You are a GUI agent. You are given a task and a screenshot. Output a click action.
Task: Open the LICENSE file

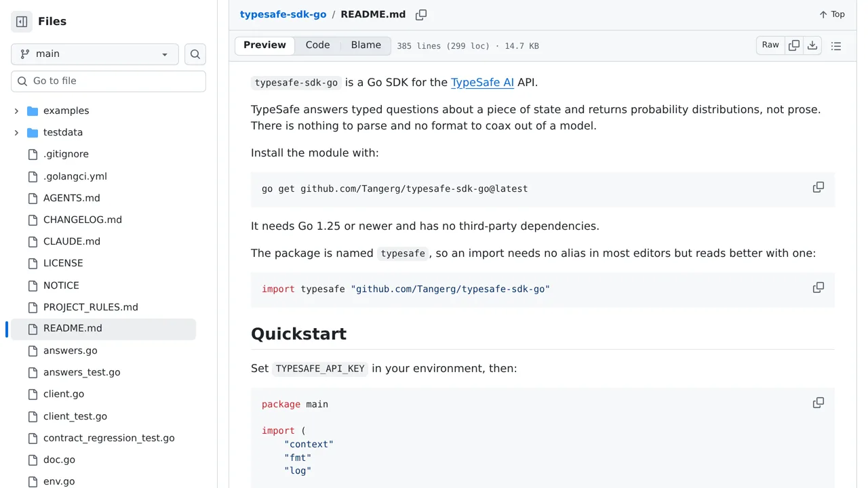(63, 263)
